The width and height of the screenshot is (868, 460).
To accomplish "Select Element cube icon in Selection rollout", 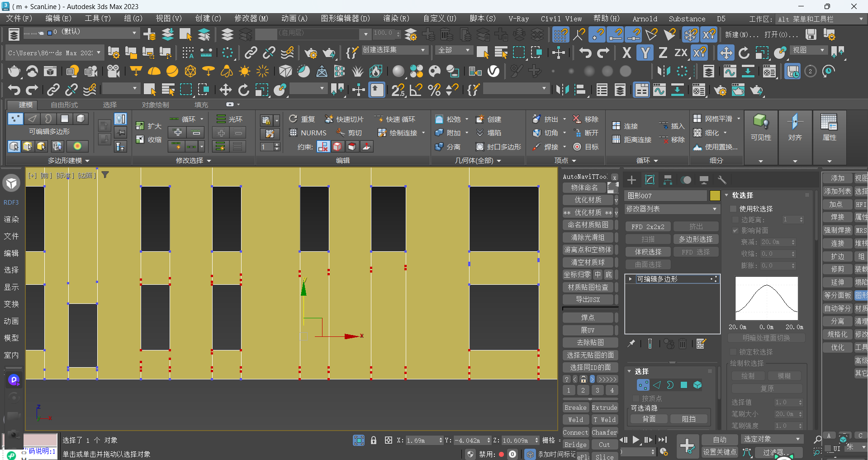I will click(x=697, y=385).
